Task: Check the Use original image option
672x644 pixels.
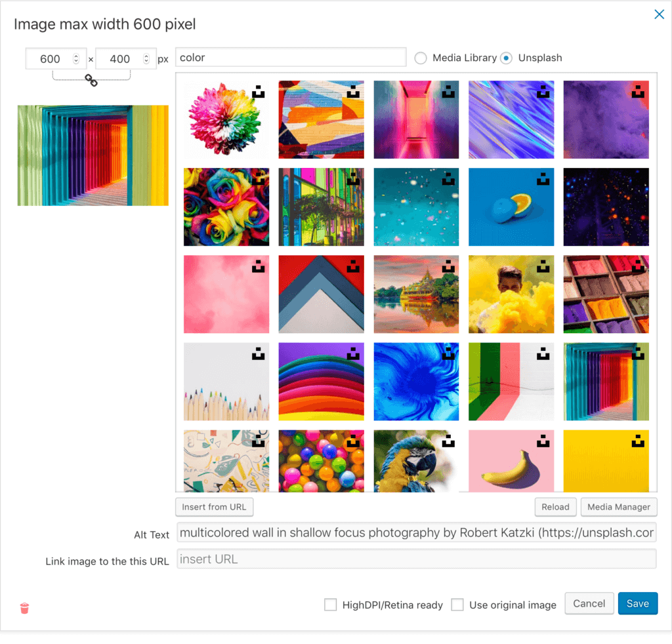Action: tap(457, 605)
